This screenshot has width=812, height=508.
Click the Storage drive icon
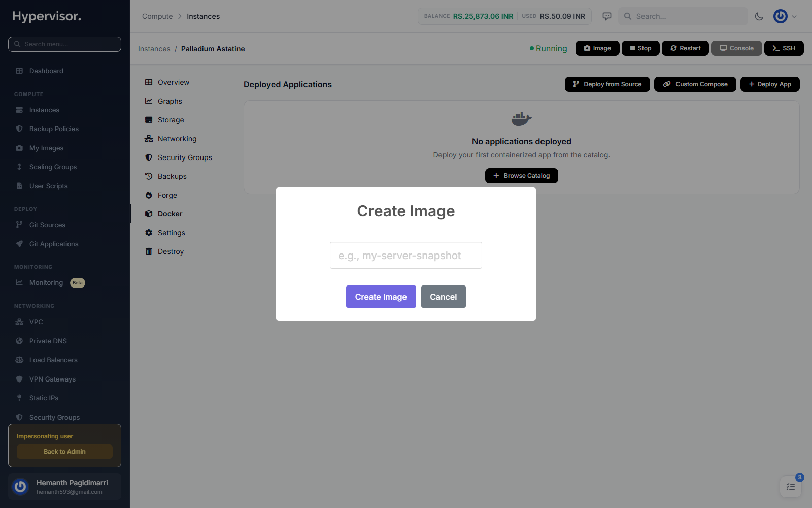point(149,120)
